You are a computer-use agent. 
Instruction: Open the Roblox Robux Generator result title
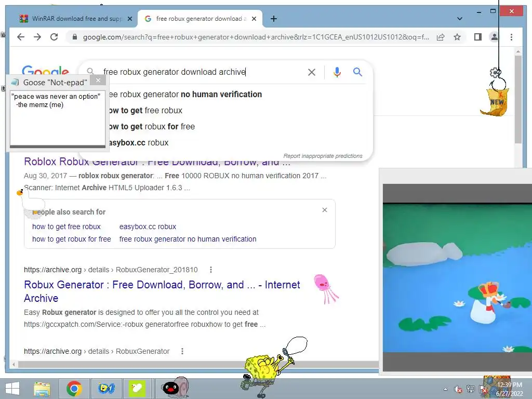(157, 162)
